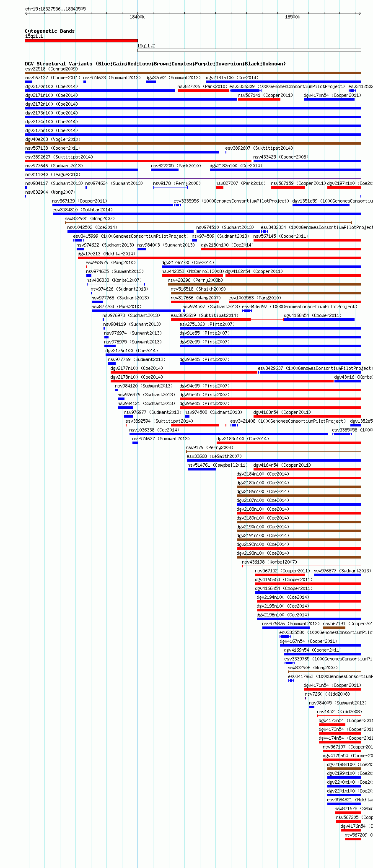Open variant nsv436198 (Korbel2007)
373x868 pixels.
click(270, 562)
